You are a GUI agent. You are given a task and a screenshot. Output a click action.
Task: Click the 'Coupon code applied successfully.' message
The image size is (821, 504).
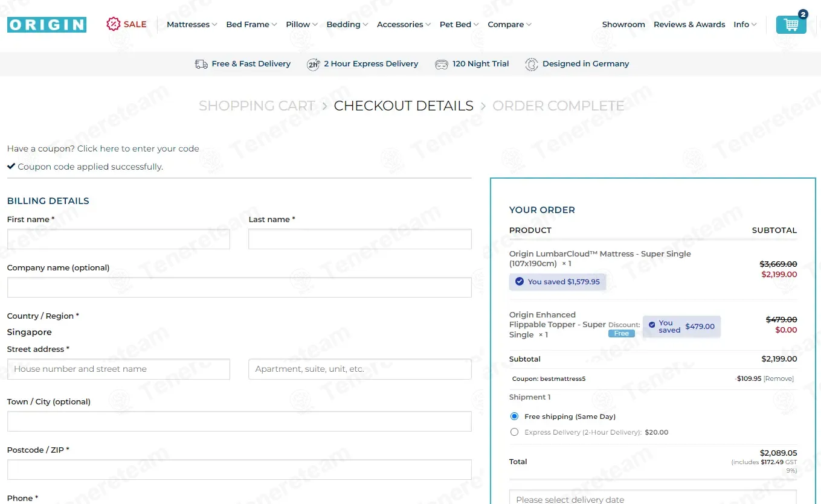[x=91, y=167]
